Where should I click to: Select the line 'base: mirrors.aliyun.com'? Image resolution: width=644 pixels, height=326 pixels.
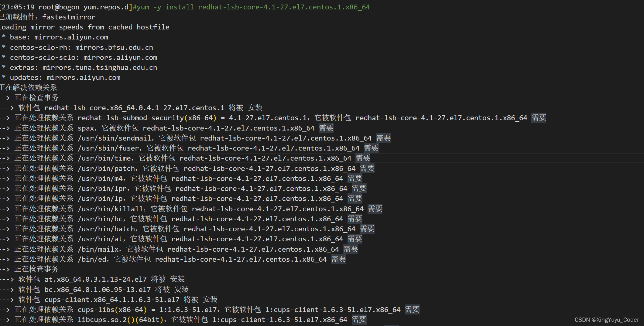[x=59, y=37]
